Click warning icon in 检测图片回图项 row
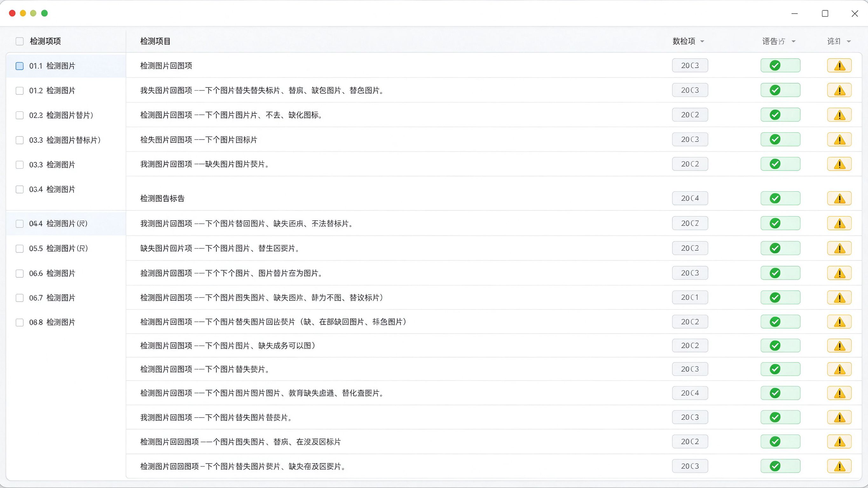 (x=839, y=66)
